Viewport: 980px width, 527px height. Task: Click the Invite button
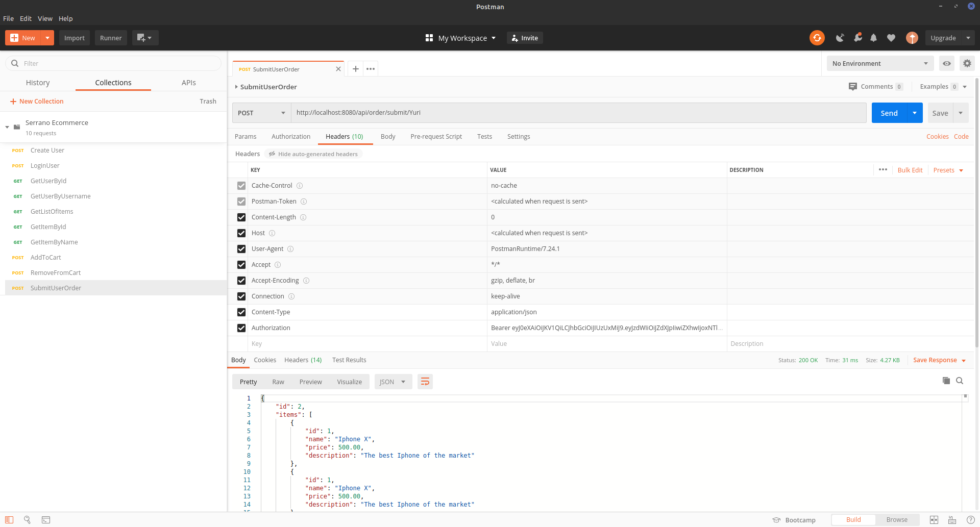pyautogui.click(x=525, y=38)
